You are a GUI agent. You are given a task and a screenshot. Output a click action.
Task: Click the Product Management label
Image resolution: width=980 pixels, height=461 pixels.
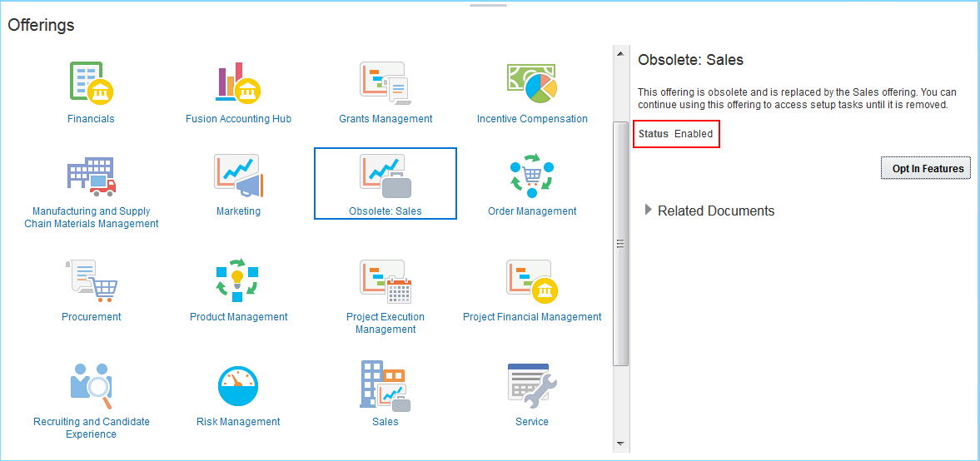(239, 317)
